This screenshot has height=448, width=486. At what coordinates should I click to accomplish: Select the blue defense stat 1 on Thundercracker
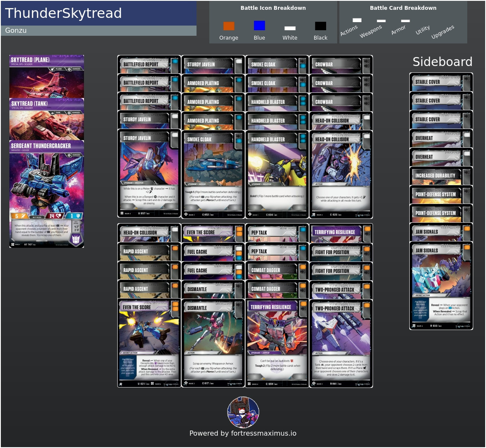[75, 216]
